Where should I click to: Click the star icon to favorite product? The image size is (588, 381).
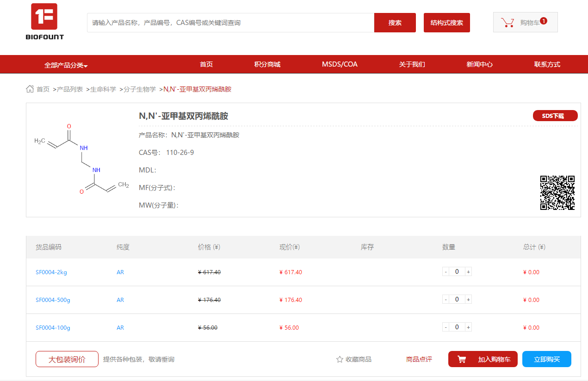340,359
